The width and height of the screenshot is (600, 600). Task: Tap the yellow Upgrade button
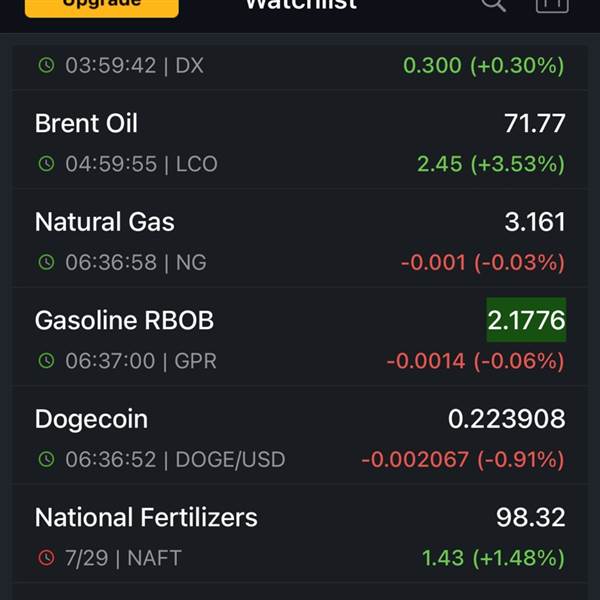click(x=101, y=6)
